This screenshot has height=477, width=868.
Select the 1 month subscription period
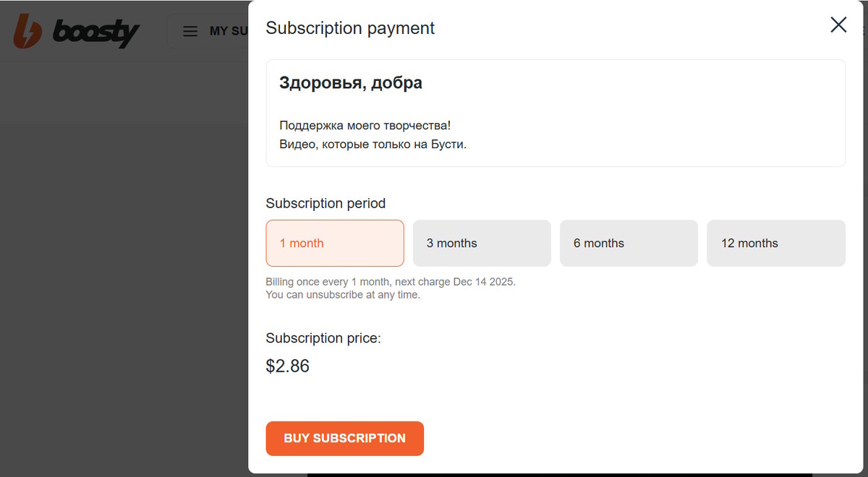[x=335, y=244]
